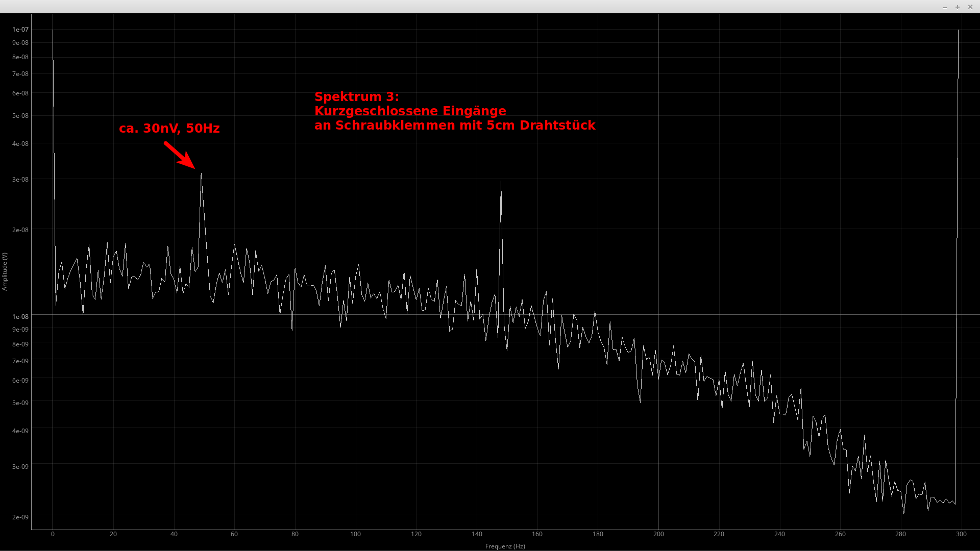Click the 'ca. 30nV, 50Hz' annotation

point(169,128)
